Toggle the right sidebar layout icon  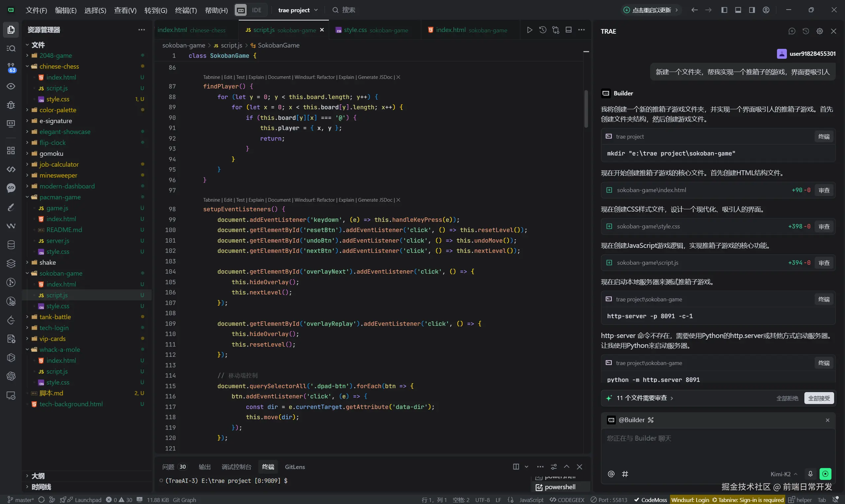point(752,10)
